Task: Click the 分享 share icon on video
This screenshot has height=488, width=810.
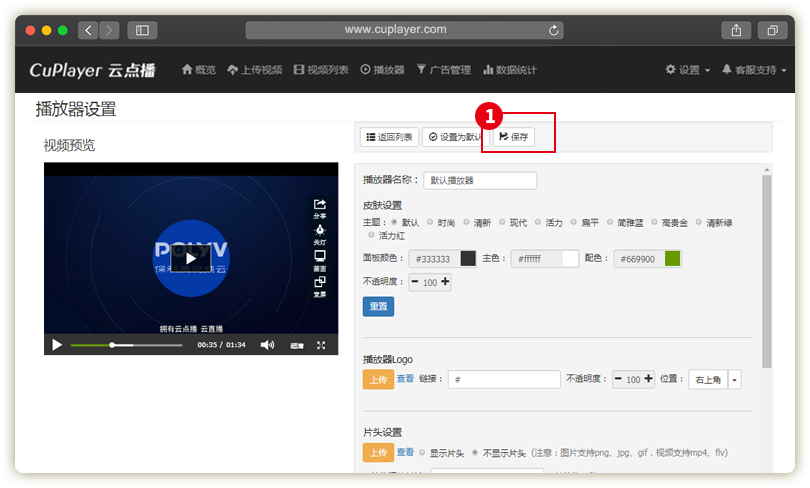Action: [x=320, y=205]
